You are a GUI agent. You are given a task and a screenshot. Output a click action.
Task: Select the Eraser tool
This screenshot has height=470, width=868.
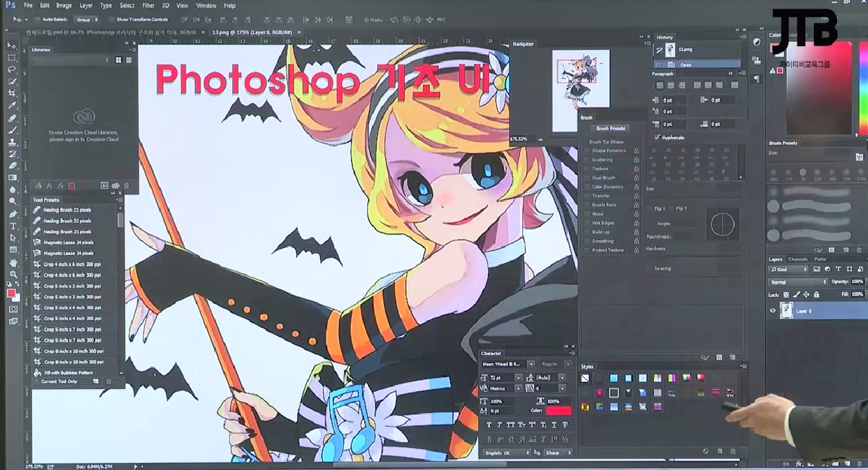tap(12, 166)
